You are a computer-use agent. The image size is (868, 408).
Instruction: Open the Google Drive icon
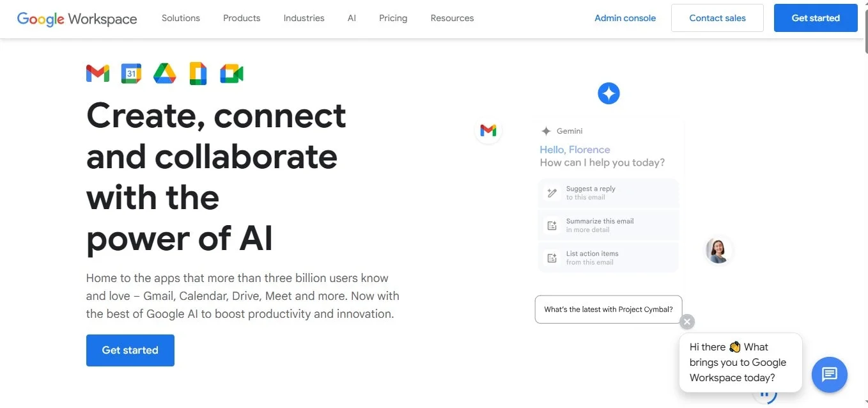click(164, 73)
